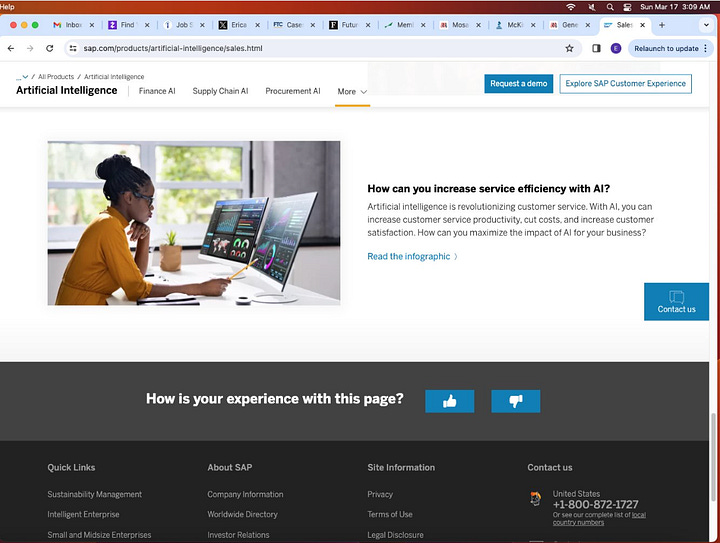Open Small and Midsize Enterprises link
Image resolution: width=720 pixels, height=543 pixels.
tap(99, 535)
